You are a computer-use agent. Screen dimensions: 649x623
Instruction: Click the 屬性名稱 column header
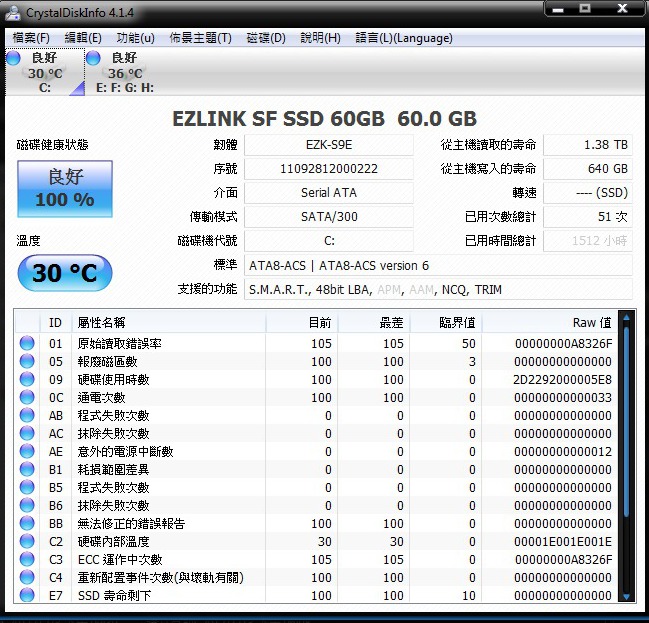click(169, 322)
